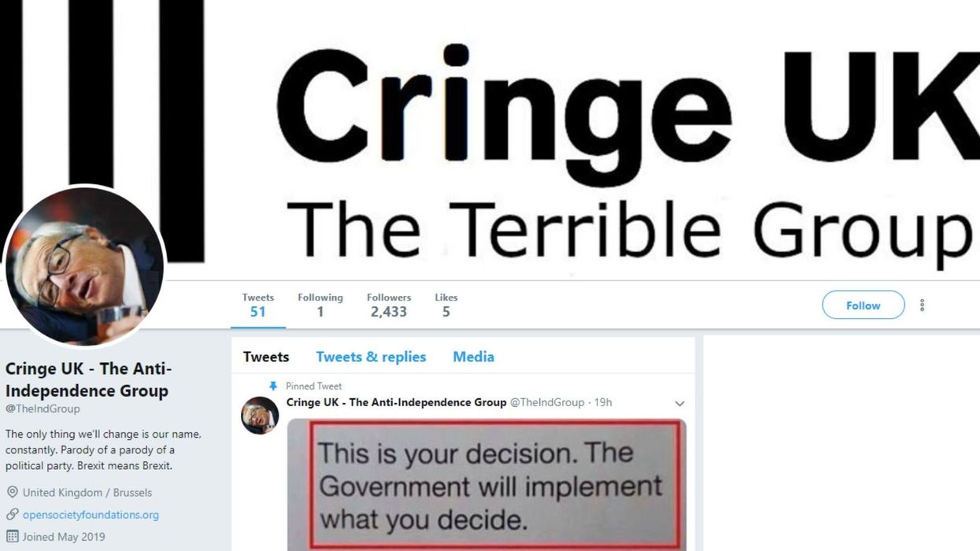Open the three-dot profile options menu

922,305
